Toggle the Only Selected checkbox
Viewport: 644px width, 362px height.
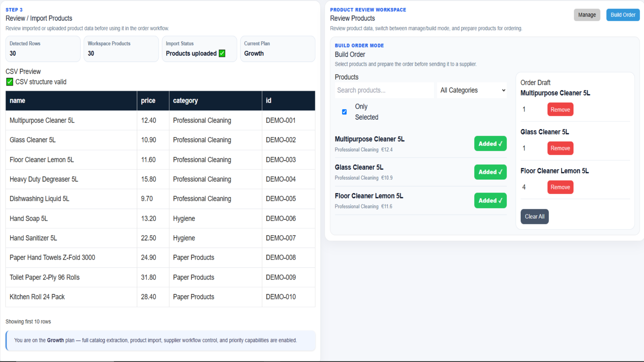click(344, 112)
